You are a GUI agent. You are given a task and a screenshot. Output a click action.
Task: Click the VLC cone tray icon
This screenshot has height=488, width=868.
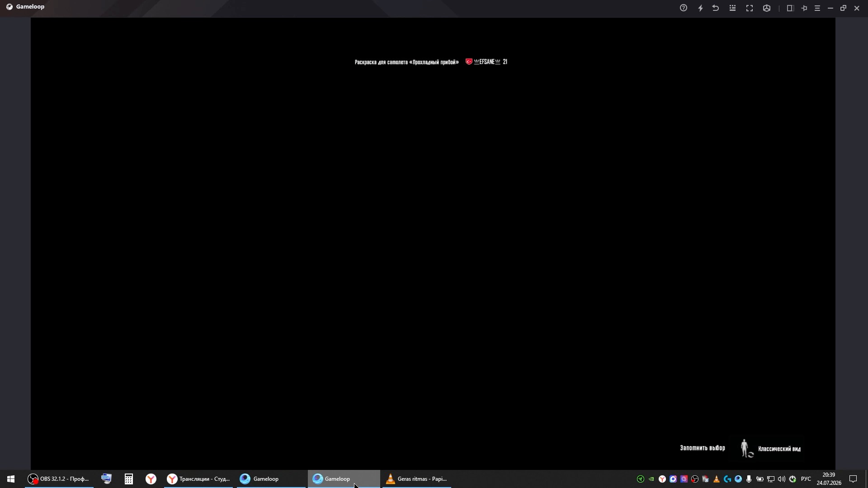click(717, 479)
